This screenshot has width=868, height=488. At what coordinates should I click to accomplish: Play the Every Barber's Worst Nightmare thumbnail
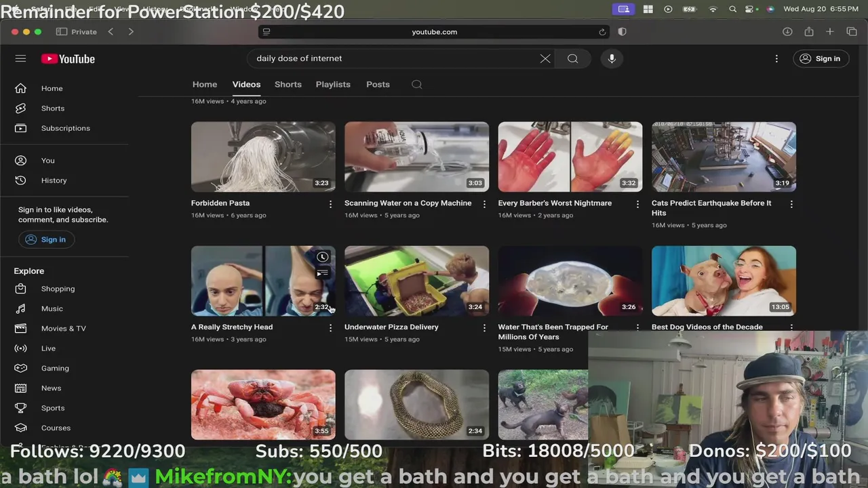570,157
